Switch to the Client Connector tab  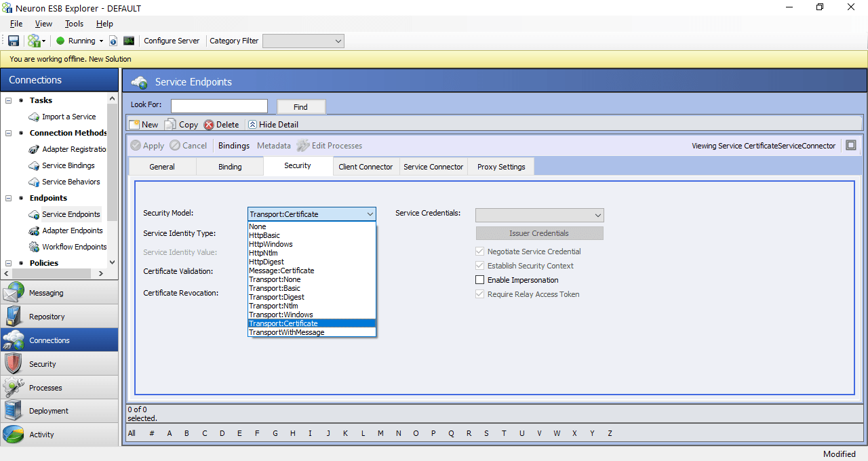[x=366, y=167]
